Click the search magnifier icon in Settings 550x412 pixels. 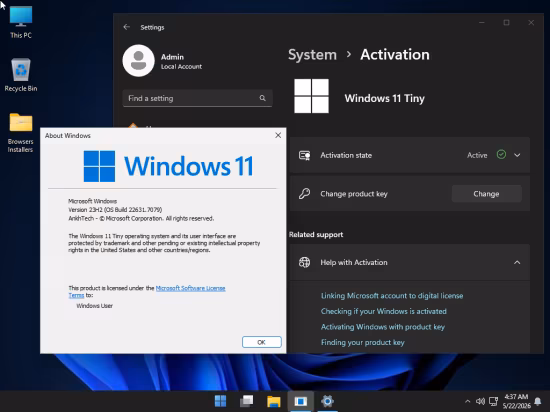[262, 98]
